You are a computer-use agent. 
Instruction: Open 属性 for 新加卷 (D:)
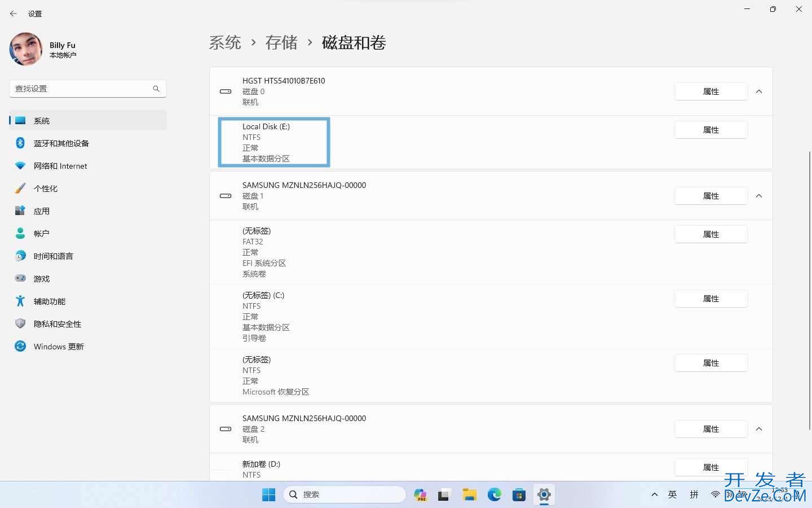coord(711,467)
